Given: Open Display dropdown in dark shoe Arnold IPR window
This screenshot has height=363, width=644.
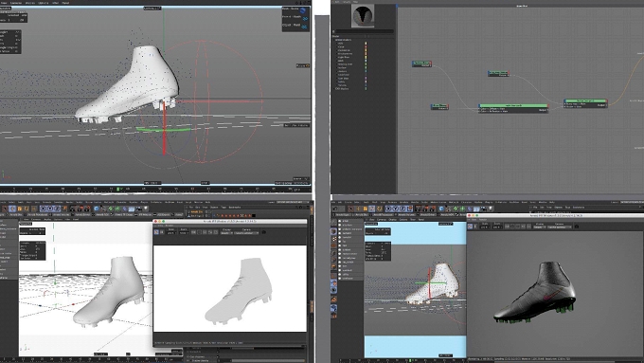Looking at the screenshot, I should pyautogui.click(x=540, y=227).
